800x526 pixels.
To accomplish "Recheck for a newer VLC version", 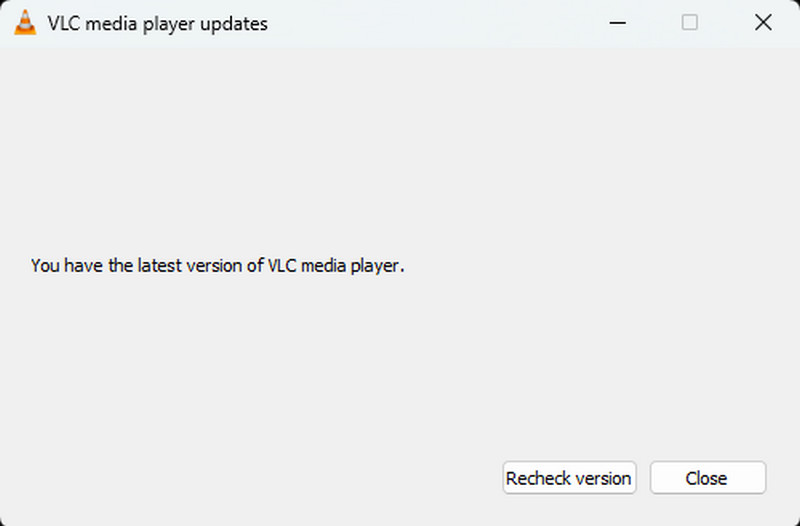I will click(568, 478).
